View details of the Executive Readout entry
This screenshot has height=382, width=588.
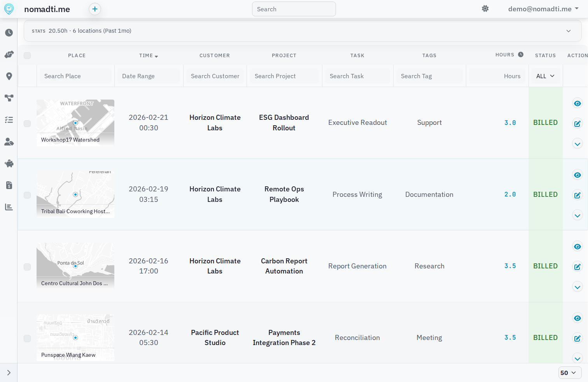click(x=577, y=103)
